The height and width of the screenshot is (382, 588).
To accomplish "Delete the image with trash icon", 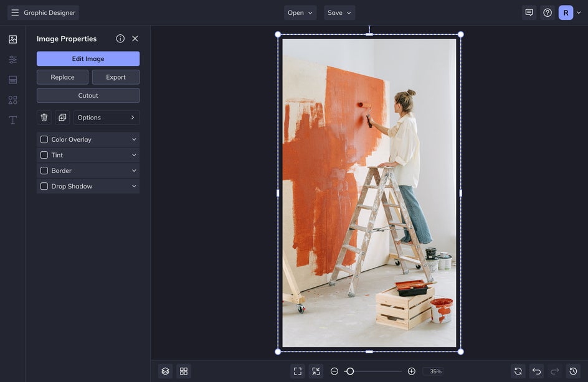I will click(44, 118).
